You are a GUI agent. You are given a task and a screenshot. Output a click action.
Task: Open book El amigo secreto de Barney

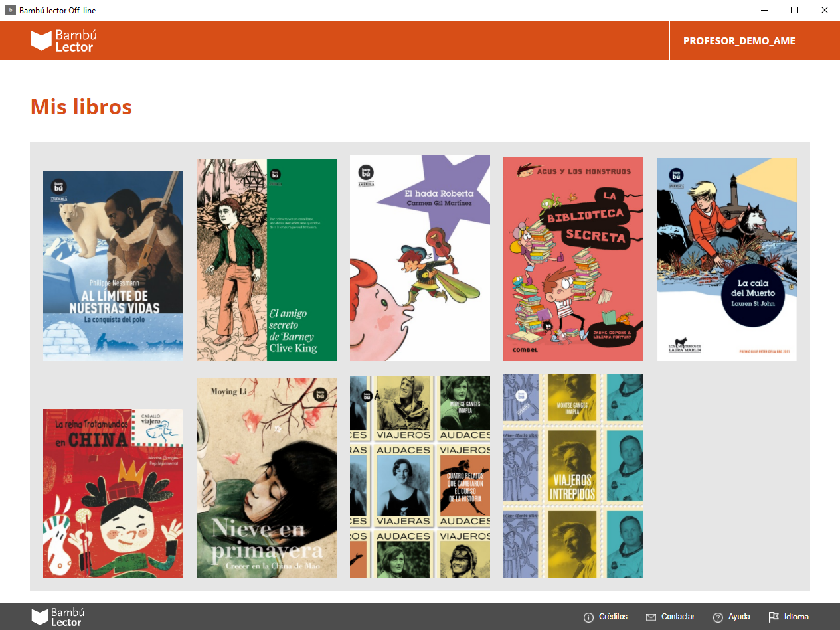tap(266, 260)
